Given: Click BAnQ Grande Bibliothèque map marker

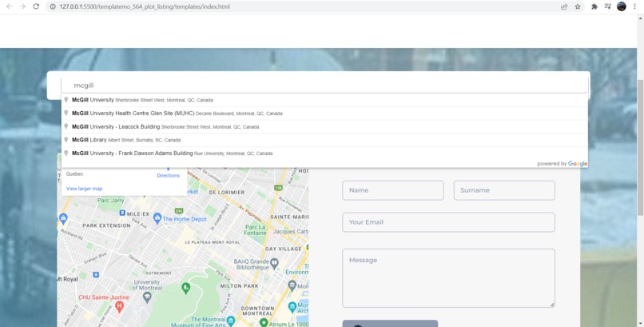Looking at the screenshot, I should point(275,262).
